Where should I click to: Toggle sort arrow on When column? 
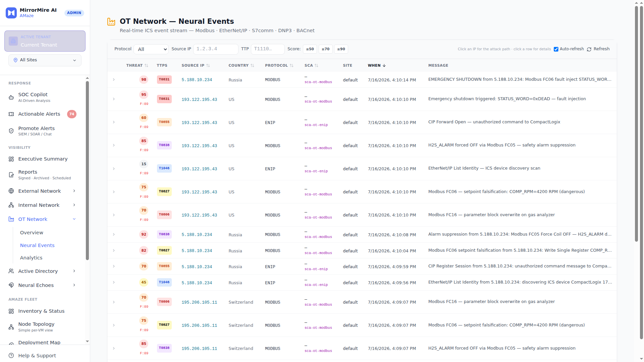point(384,66)
